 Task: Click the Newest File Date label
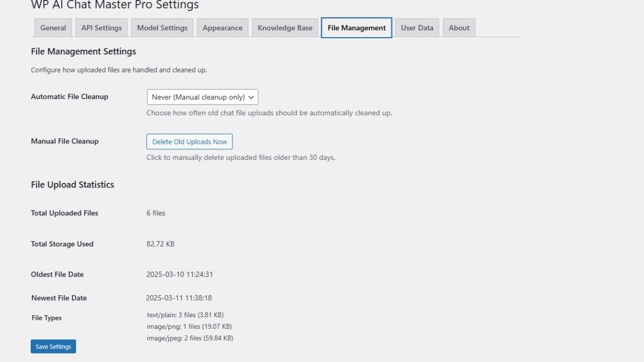[x=59, y=298]
